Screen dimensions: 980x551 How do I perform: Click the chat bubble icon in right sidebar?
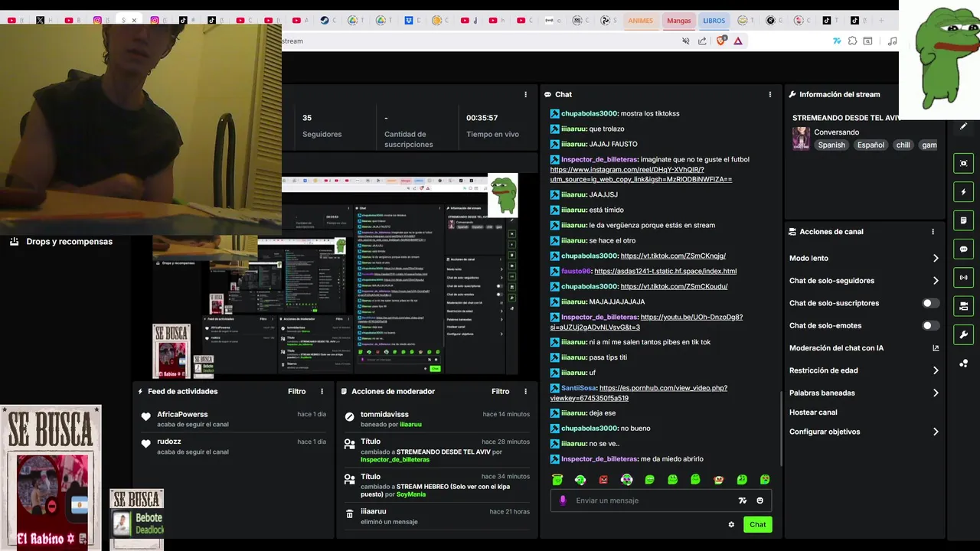click(x=963, y=249)
